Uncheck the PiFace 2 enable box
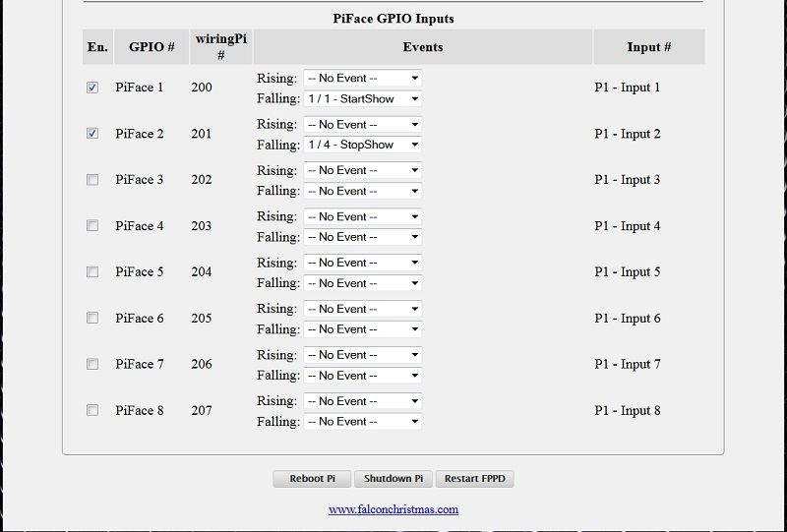The image size is (787, 532). click(92, 134)
